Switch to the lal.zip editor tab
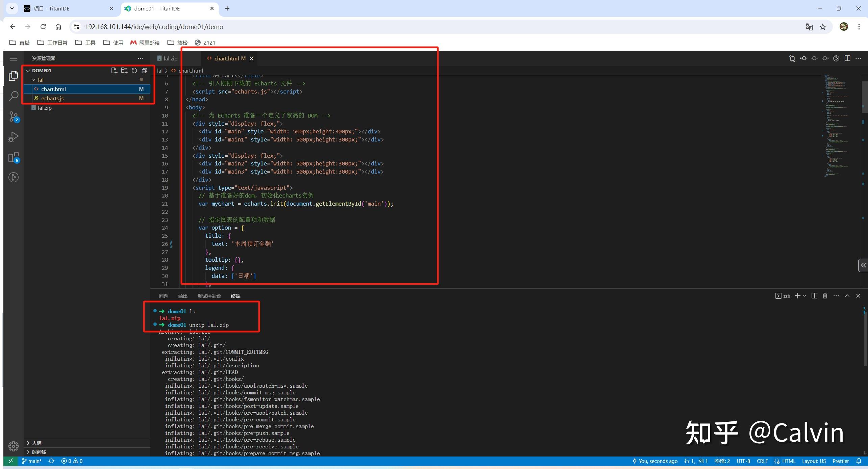This screenshot has width=868, height=469. point(170,58)
